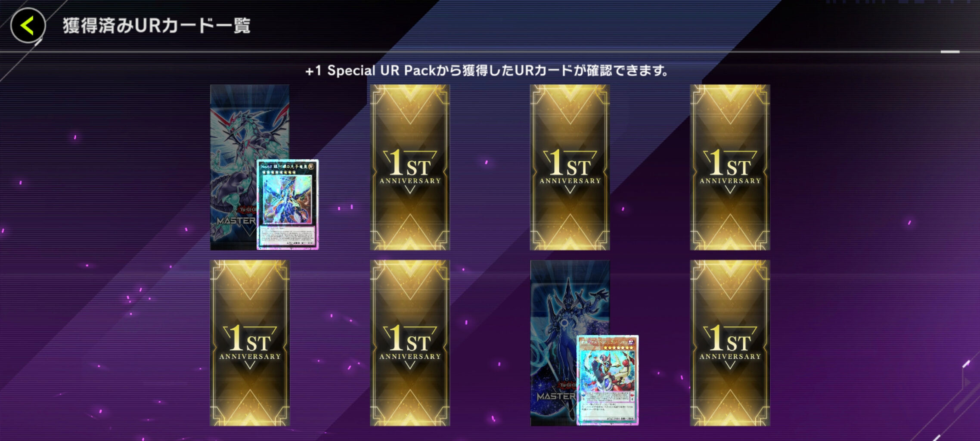Tap the MASTER logo on the magician pack
This screenshot has height=441, width=980.
point(556,396)
